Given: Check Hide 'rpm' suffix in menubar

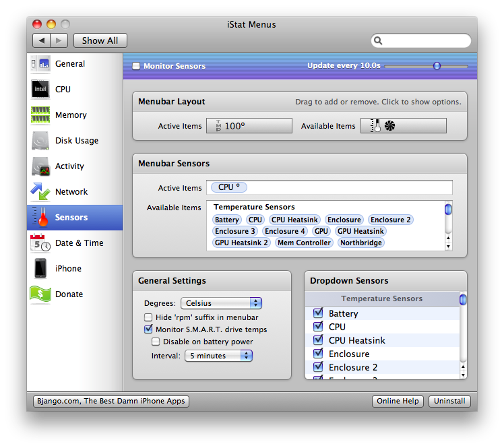Looking at the screenshot, I should click(x=148, y=317).
